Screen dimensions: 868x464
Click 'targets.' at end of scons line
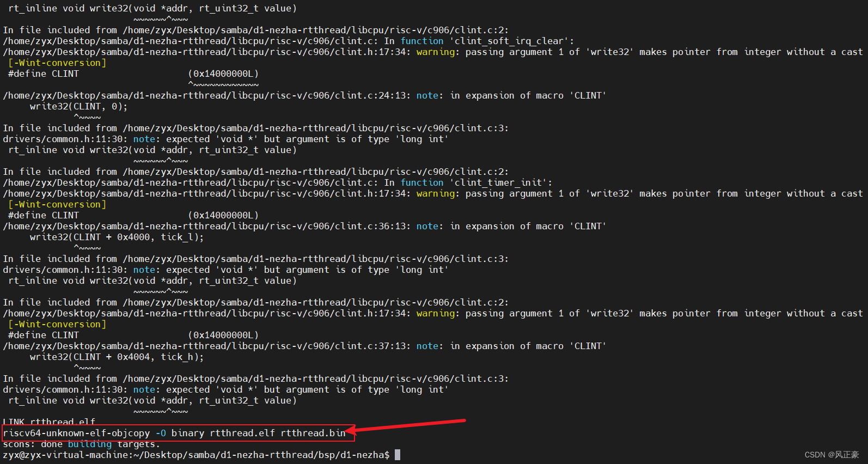139,444
